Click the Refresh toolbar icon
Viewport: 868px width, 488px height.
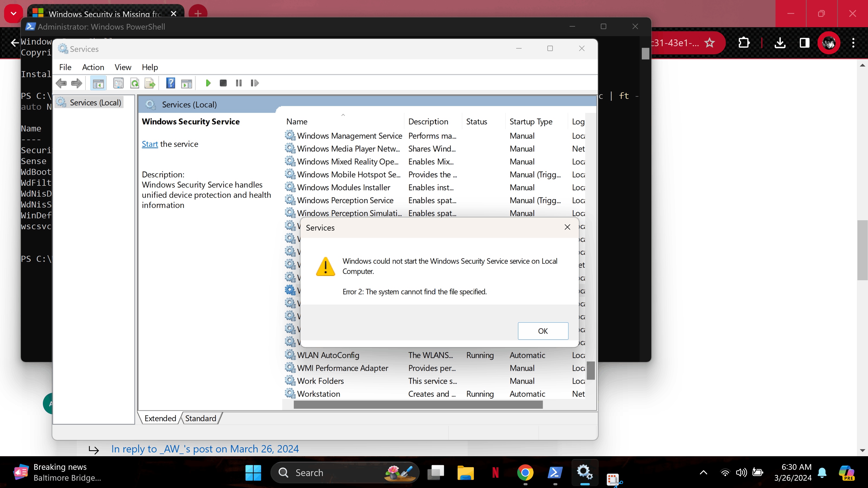click(135, 83)
